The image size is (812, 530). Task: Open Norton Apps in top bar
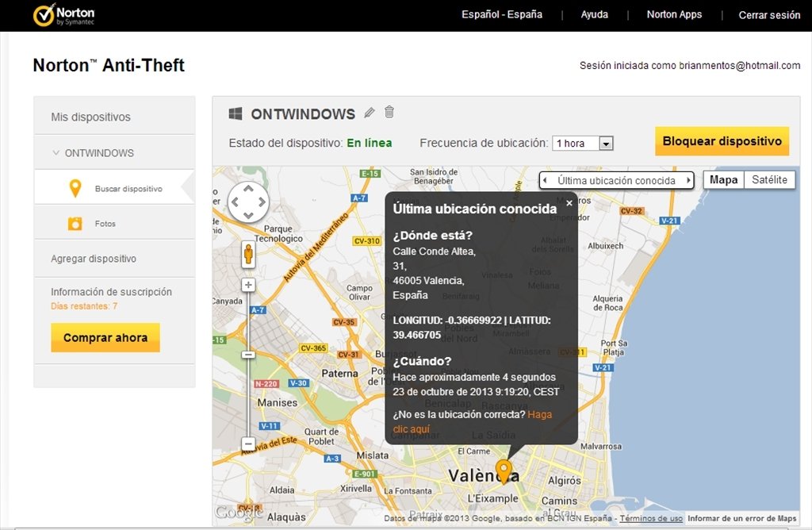(x=674, y=14)
